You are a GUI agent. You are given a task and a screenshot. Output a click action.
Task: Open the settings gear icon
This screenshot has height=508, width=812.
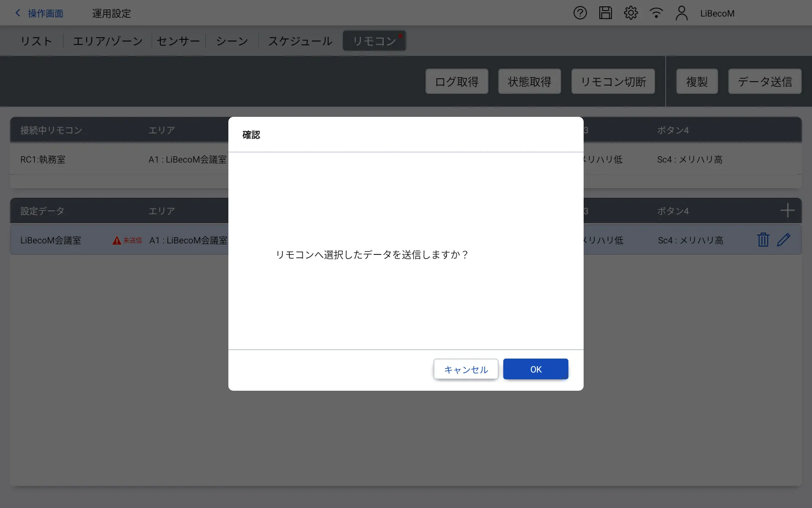click(631, 13)
